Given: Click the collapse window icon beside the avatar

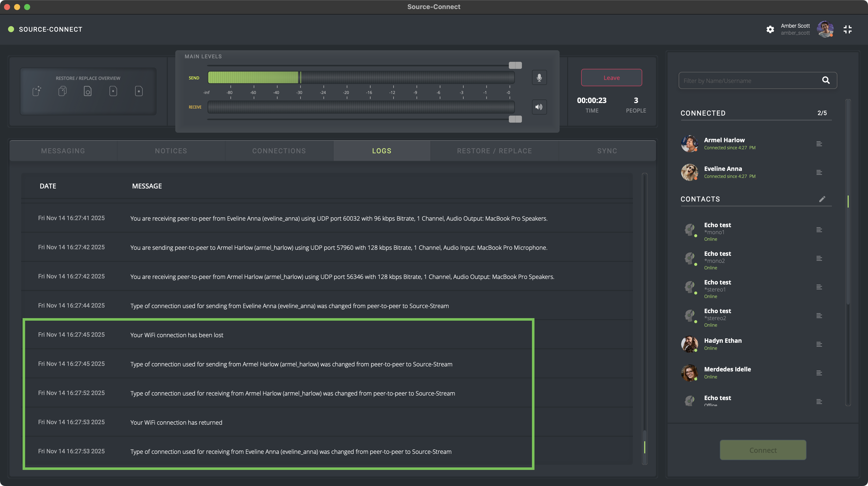Looking at the screenshot, I should click(x=847, y=29).
